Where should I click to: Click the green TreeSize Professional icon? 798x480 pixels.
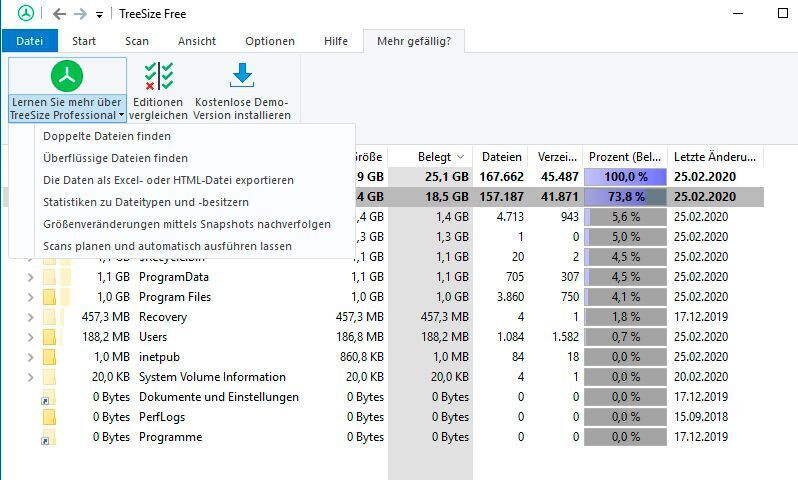[x=67, y=76]
